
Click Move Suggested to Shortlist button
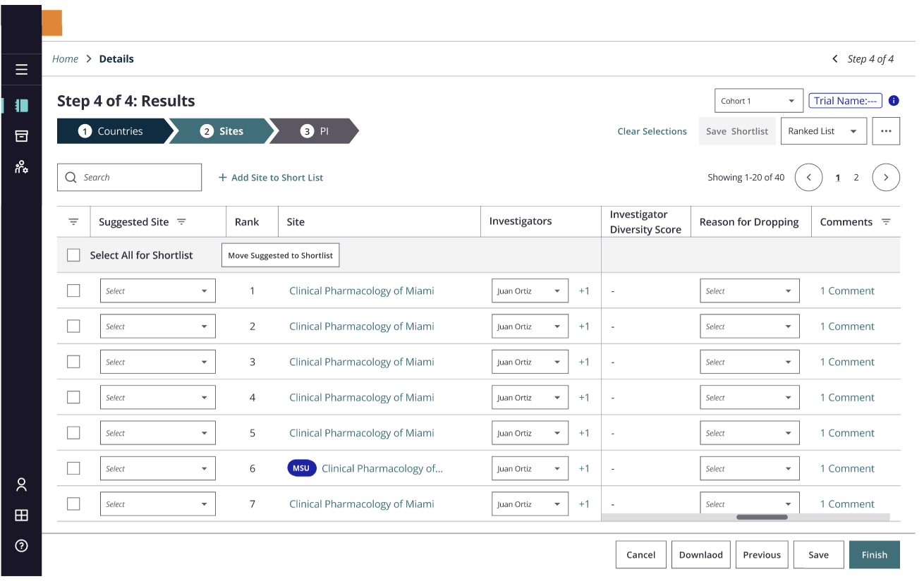click(x=281, y=255)
